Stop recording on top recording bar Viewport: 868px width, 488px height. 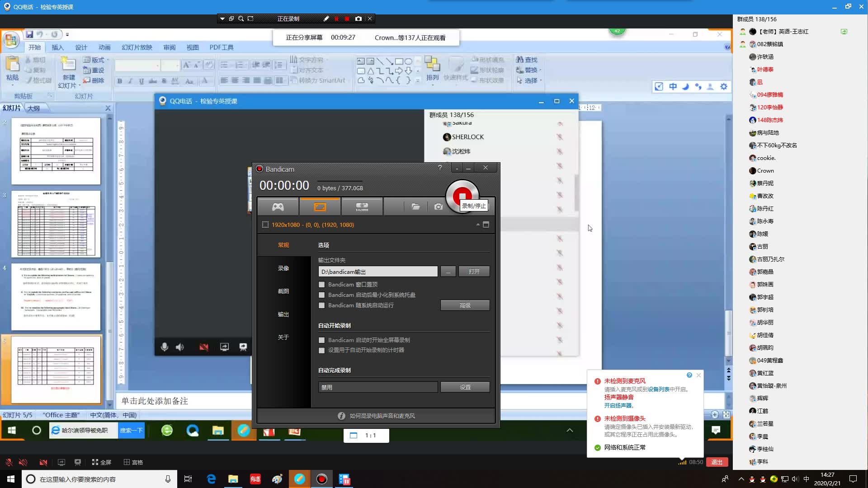347,19
